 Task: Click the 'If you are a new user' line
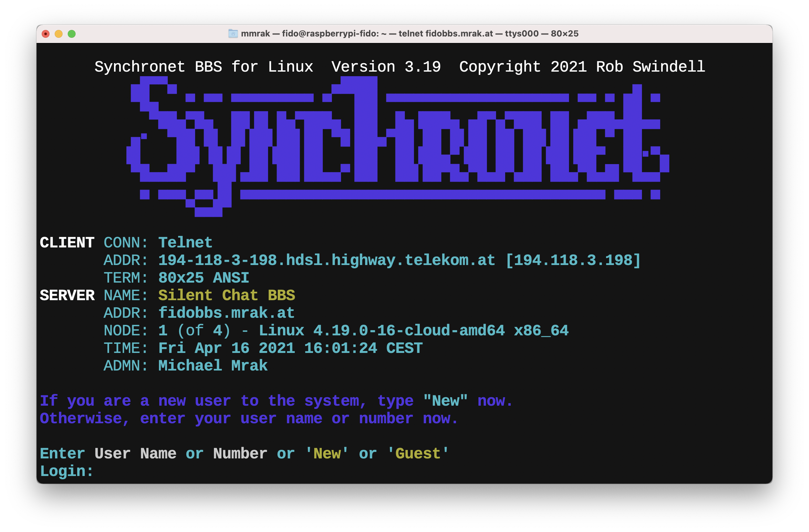click(276, 401)
